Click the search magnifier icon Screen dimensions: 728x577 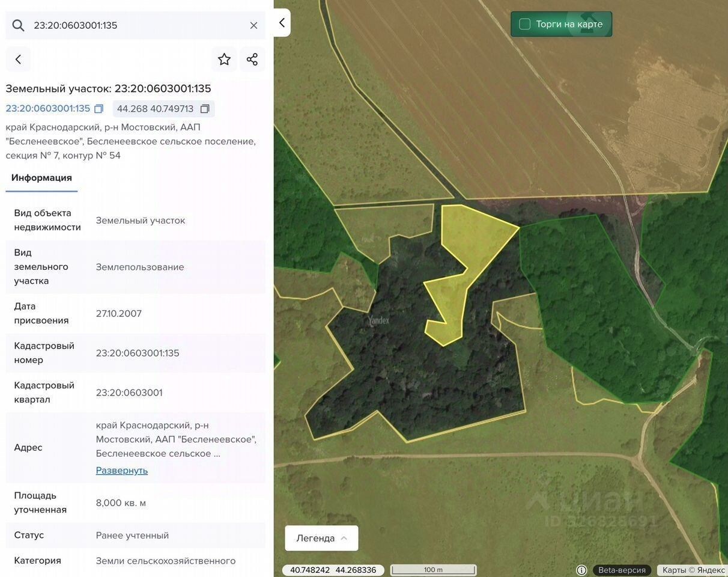18,25
